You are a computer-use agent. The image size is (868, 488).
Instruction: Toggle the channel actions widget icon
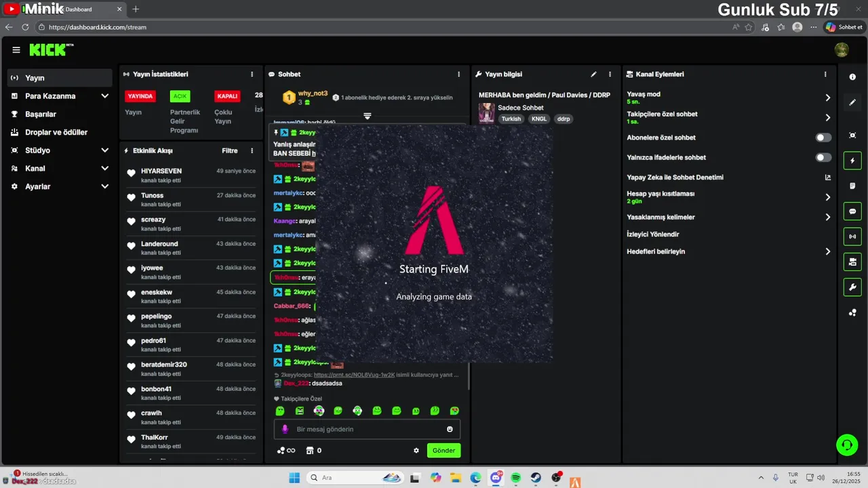point(852,262)
